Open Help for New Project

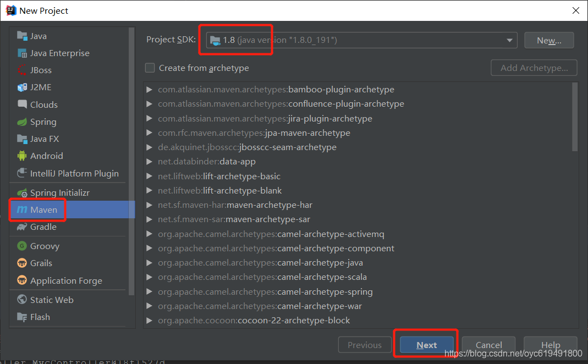click(x=551, y=345)
